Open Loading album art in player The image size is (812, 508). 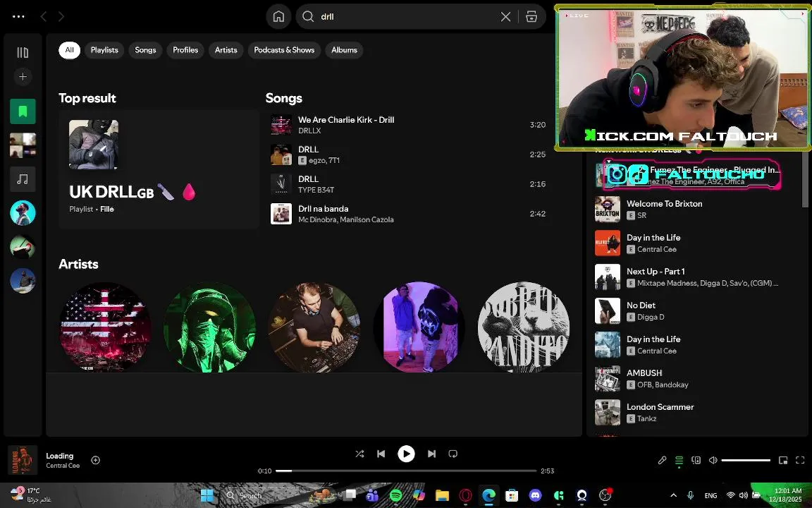pos(23,460)
